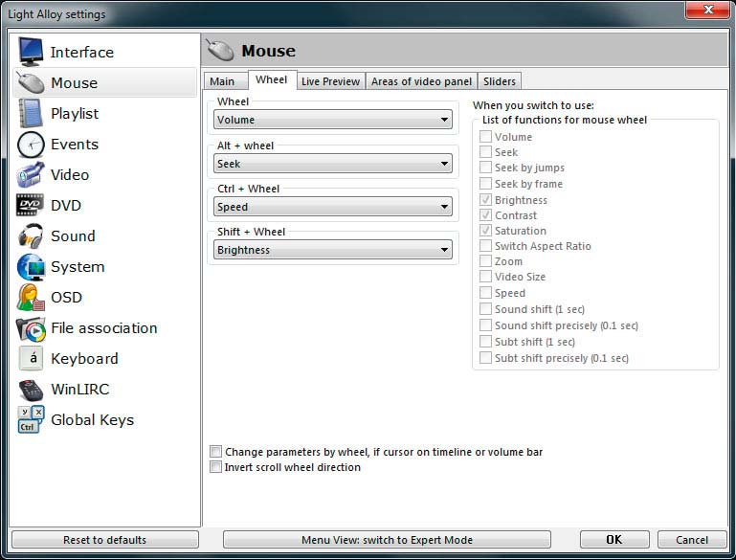Uncheck the Brightness checkbox
The image size is (736, 560).
pos(485,200)
